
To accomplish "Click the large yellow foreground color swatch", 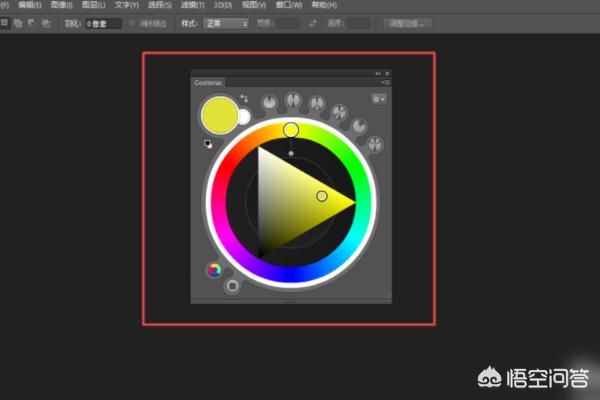I will (x=219, y=115).
